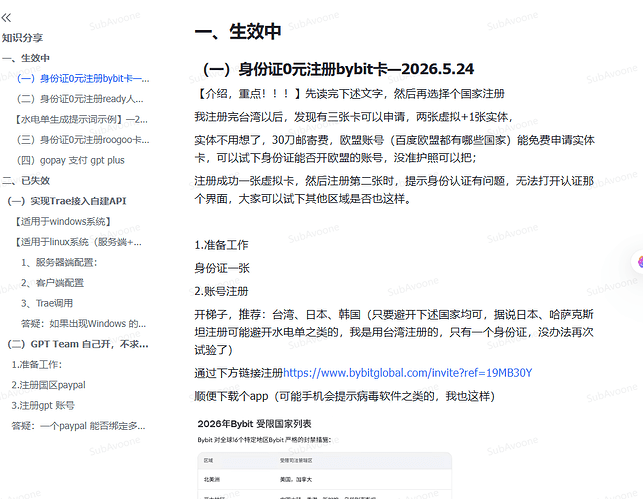This screenshot has height=499, width=643.
Task: Go to 3.注册gpt 账号 outline entry
Action: tap(43, 406)
